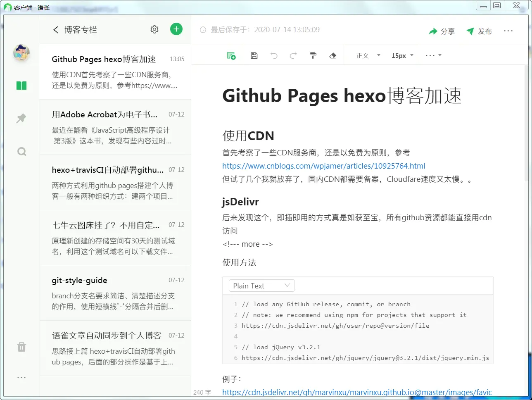
Task: Go back from 博客专栏 using the arrow
Action: [x=56, y=30]
